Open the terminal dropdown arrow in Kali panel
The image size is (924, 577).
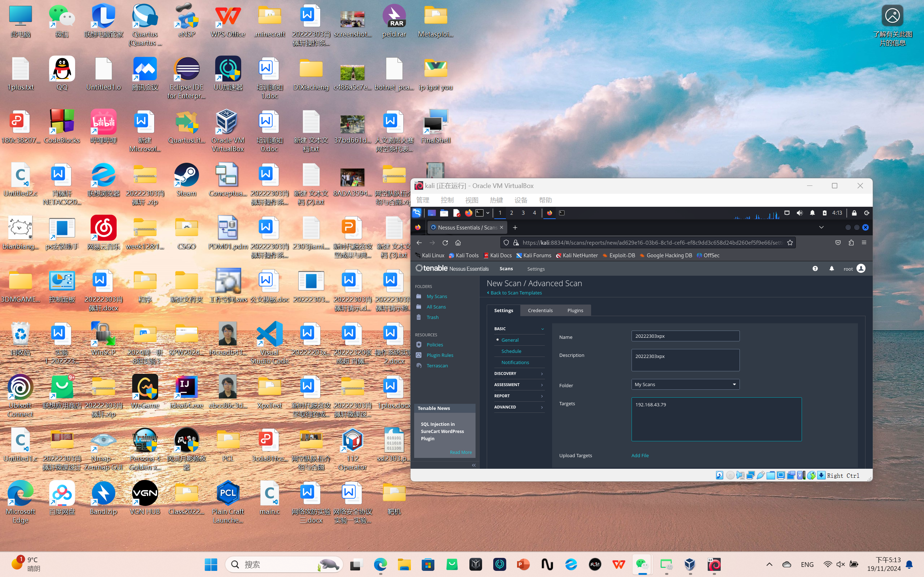click(488, 213)
